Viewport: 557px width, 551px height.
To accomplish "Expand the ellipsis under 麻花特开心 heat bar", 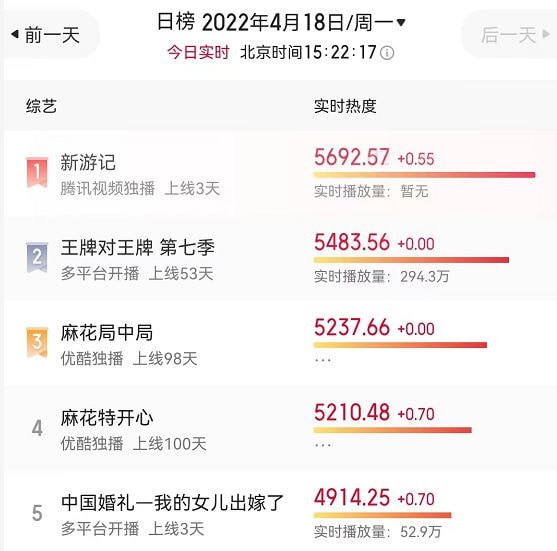I will click(323, 445).
